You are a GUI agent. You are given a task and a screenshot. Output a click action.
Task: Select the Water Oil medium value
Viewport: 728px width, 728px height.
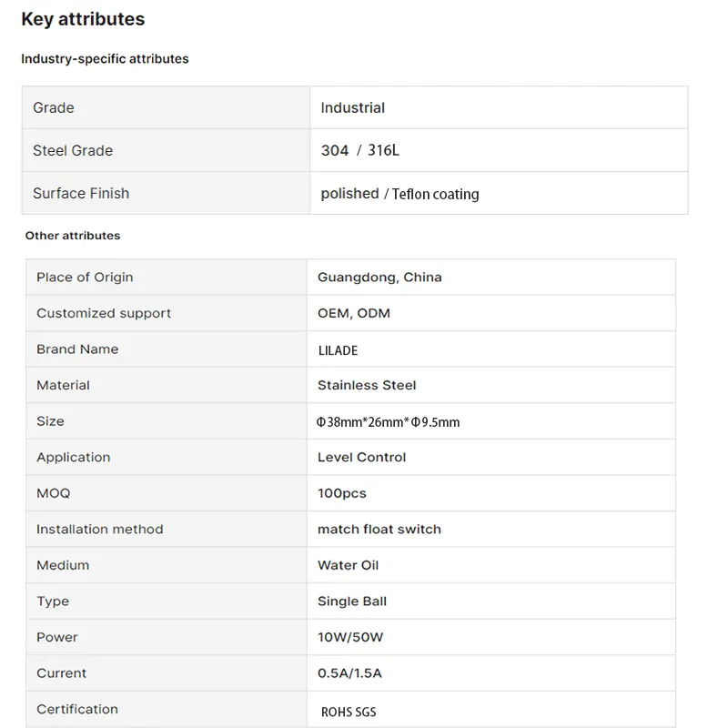348,565
